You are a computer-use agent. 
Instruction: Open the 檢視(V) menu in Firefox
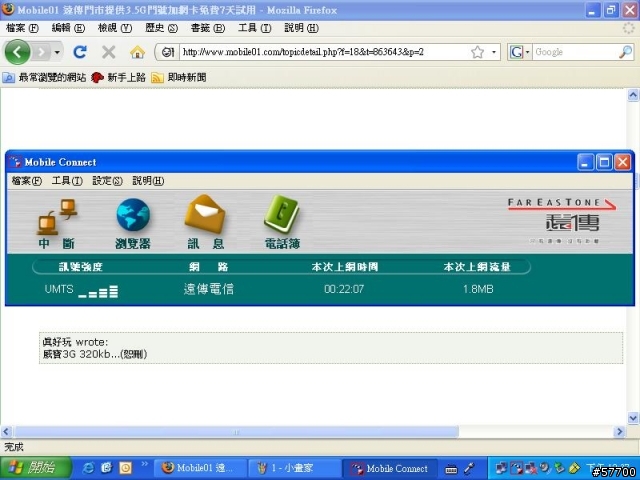click(x=115, y=28)
